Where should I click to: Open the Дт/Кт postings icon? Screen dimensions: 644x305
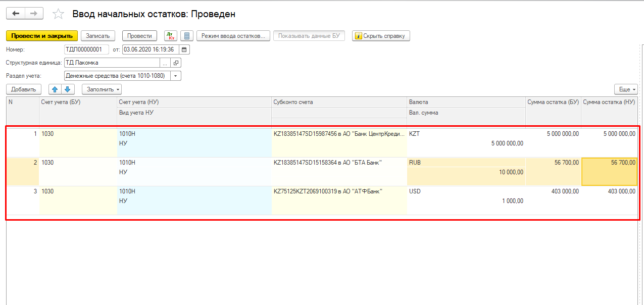pos(171,36)
